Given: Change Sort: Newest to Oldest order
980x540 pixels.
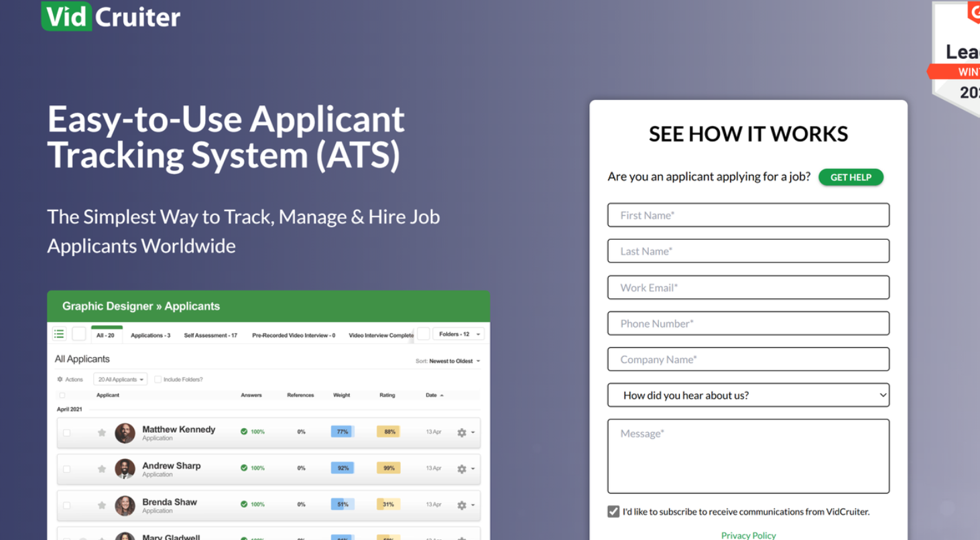Looking at the screenshot, I should (x=448, y=361).
